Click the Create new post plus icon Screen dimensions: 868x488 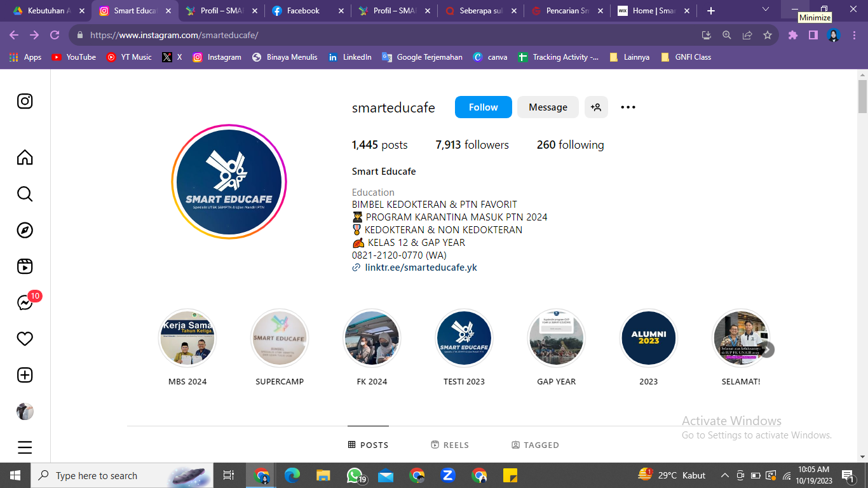24,375
